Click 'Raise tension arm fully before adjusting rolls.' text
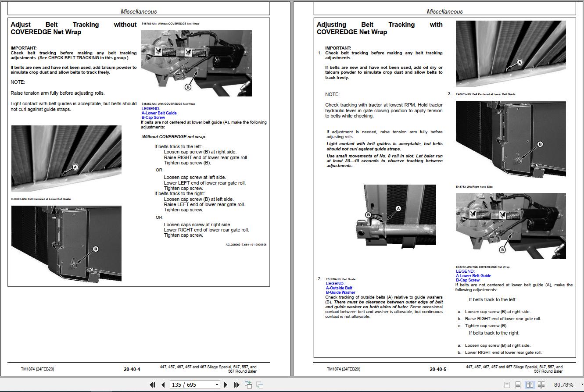584x392 pixels. [57, 93]
